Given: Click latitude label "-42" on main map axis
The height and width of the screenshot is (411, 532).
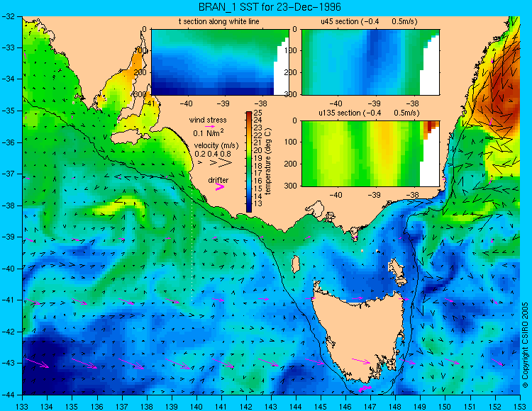Looking at the screenshot, I should click(x=8, y=332).
